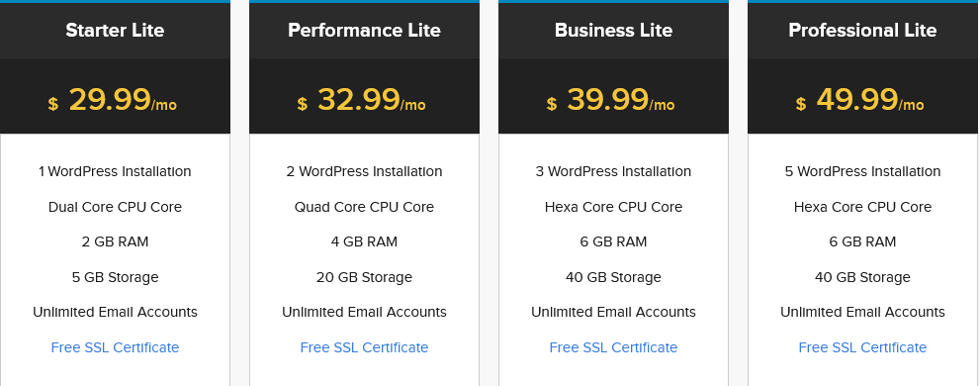Screen dimensions: 980x386
Task: Click the Business Lite plan title
Action: (613, 30)
